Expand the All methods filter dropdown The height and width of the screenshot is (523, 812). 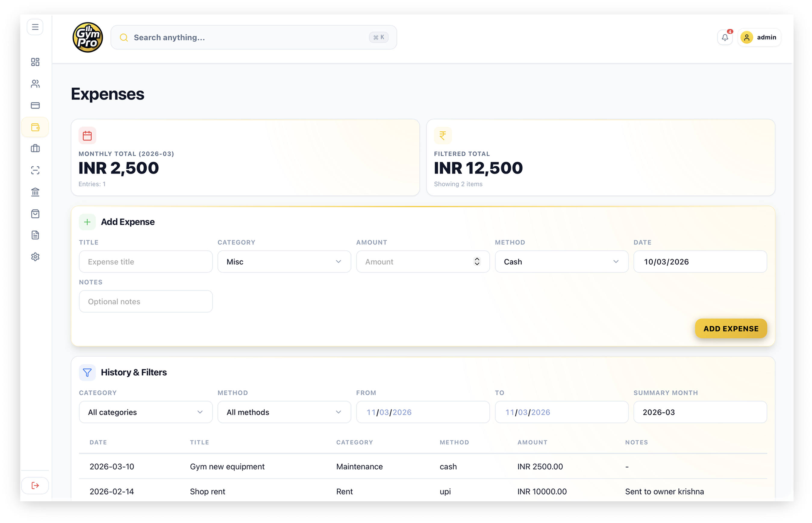(x=284, y=412)
